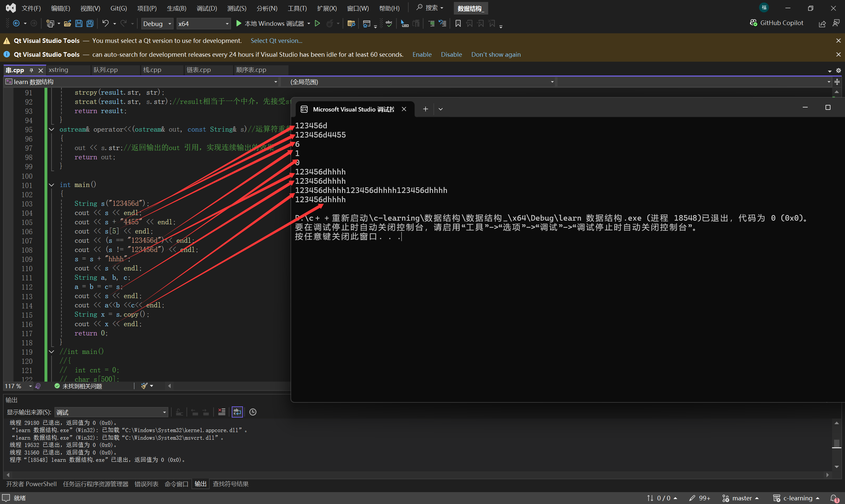Open the master git branch selector
The image size is (845, 504).
tap(741, 498)
